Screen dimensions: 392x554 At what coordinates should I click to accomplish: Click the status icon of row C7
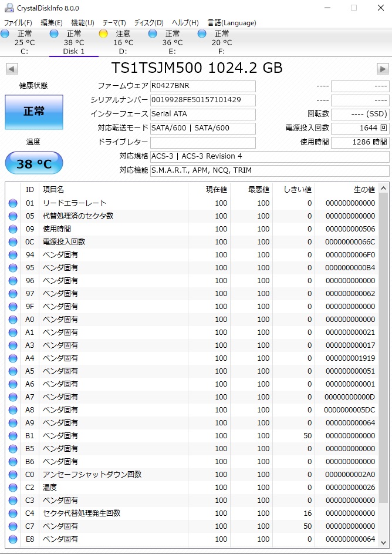pos(13,526)
